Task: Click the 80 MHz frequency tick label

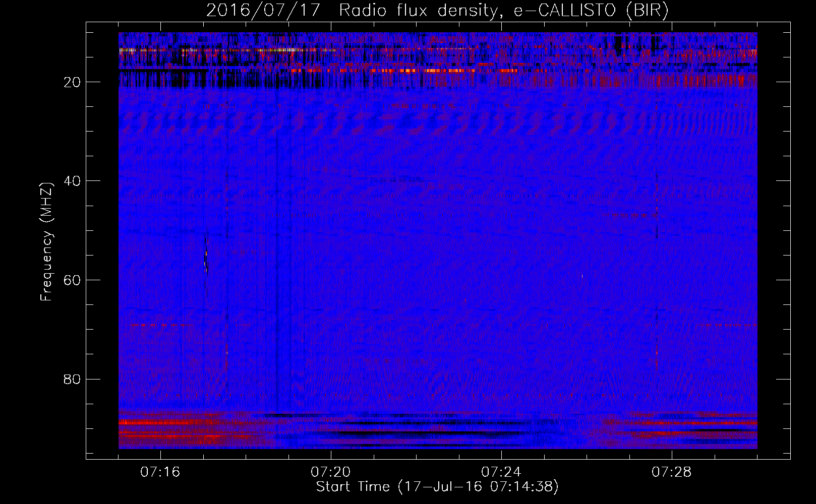Action: 73,379
